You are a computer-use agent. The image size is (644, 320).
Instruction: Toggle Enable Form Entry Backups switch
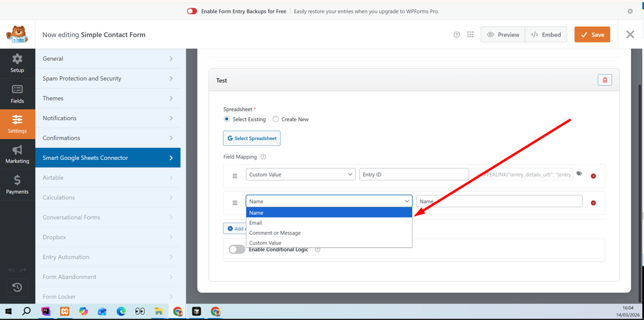click(192, 11)
